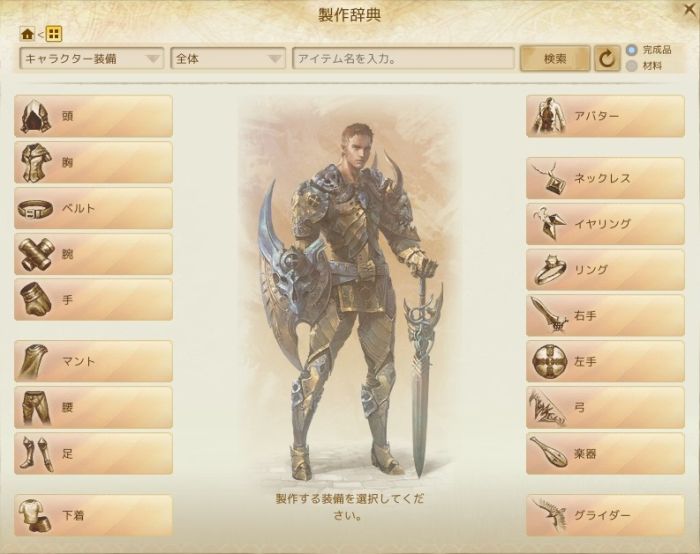Open the 胸 chest armor category
The width and height of the screenshot is (700, 554).
click(x=93, y=162)
